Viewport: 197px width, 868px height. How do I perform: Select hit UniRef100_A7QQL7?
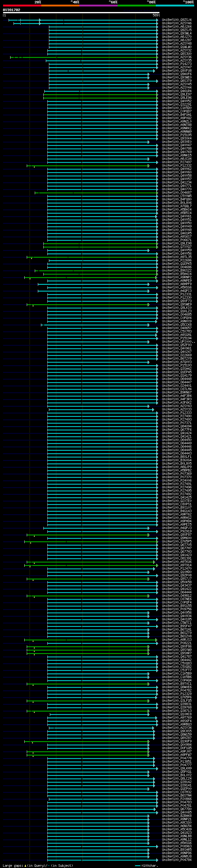click(x=177, y=206)
